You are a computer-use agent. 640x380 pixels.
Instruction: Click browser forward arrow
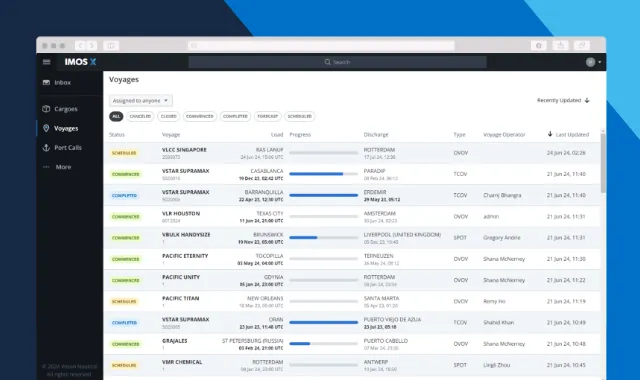(92, 45)
